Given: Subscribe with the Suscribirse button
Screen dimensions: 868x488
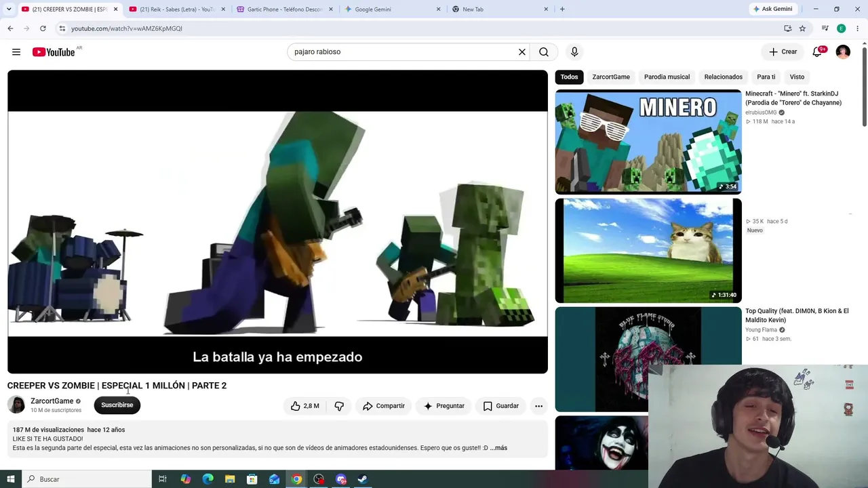Looking at the screenshot, I should coord(117,405).
